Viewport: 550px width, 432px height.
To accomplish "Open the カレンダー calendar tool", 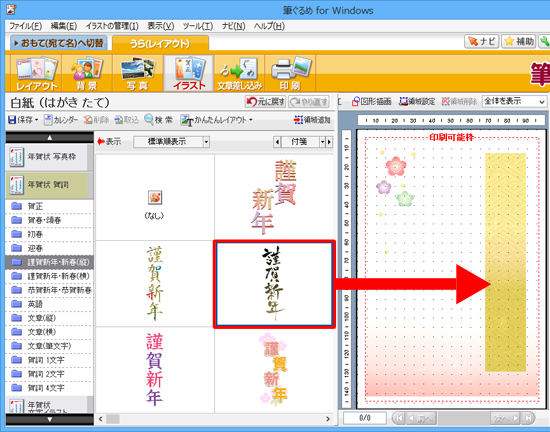I will tap(61, 120).
